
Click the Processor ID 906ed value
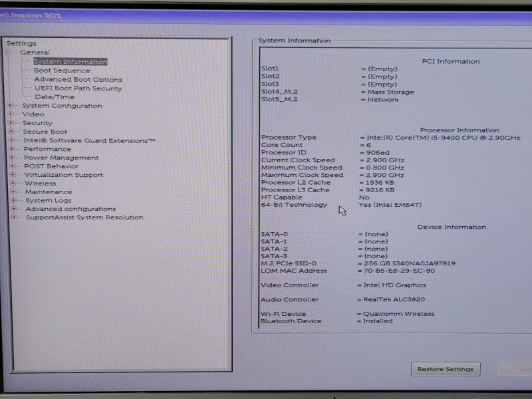[x=378, y=153]
